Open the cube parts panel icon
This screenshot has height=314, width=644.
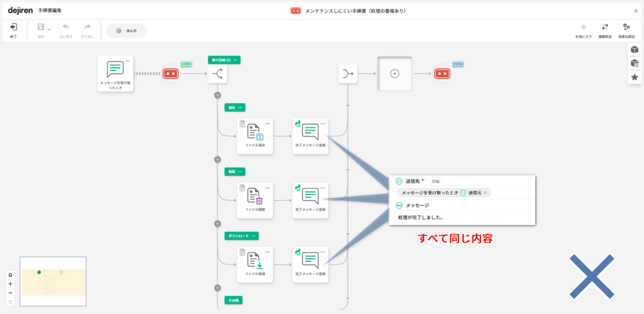click(x=635, y=50)
